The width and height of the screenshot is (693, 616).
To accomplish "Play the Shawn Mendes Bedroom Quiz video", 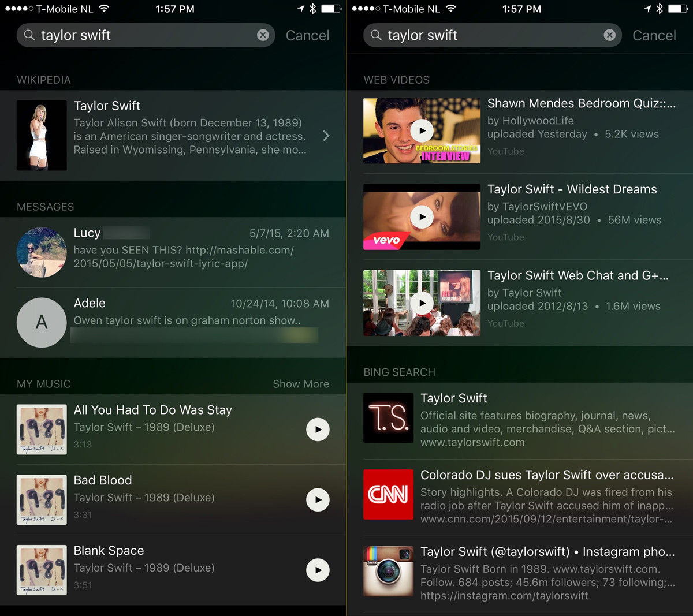I will [x=422, y=130].
